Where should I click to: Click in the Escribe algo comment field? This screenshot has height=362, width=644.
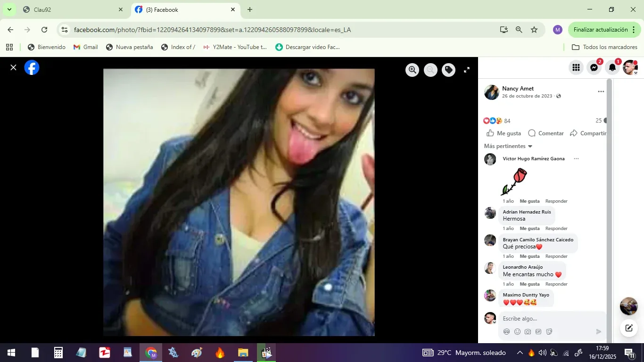(552, 319)
